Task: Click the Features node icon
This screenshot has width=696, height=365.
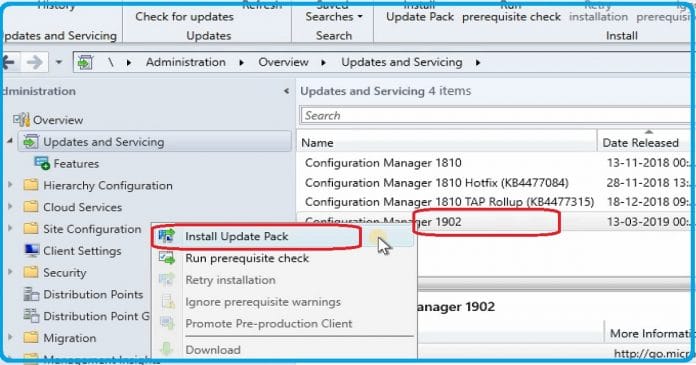Action: coord(42,163)
